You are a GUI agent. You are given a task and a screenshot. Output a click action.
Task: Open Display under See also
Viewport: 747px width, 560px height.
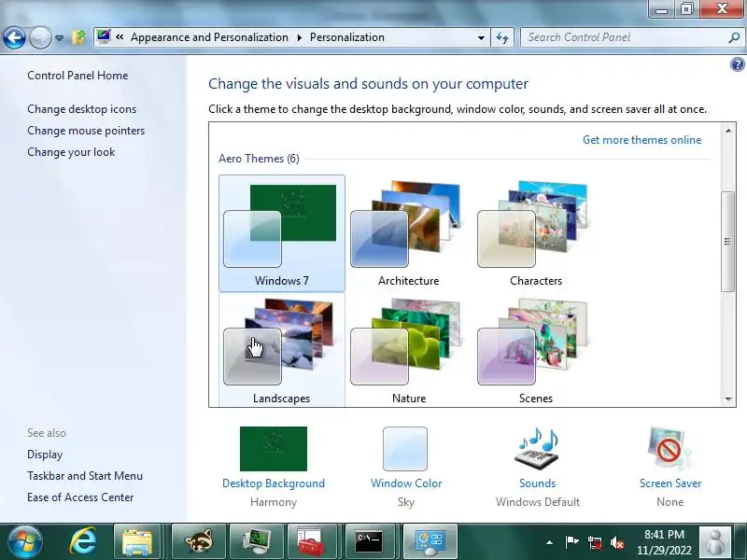point(45,455)
